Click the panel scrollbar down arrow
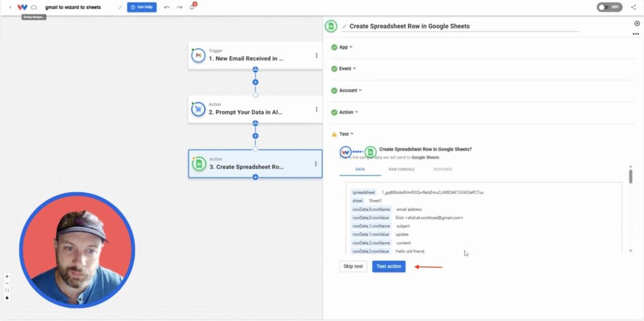This screenshot has height=321, width=644. 631,251
